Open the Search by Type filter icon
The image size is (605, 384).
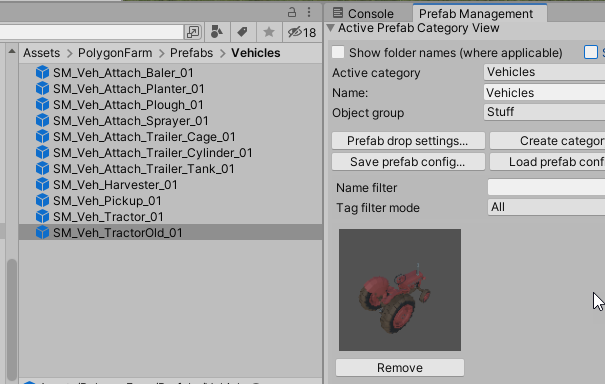click(217, 32)
